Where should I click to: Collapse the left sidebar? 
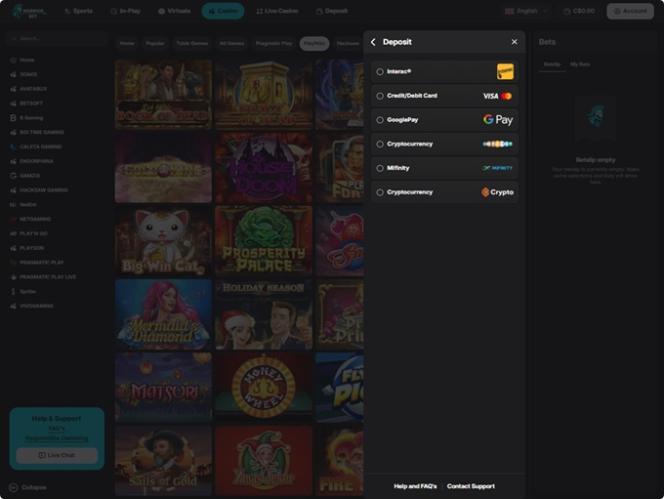click(28, 488)
